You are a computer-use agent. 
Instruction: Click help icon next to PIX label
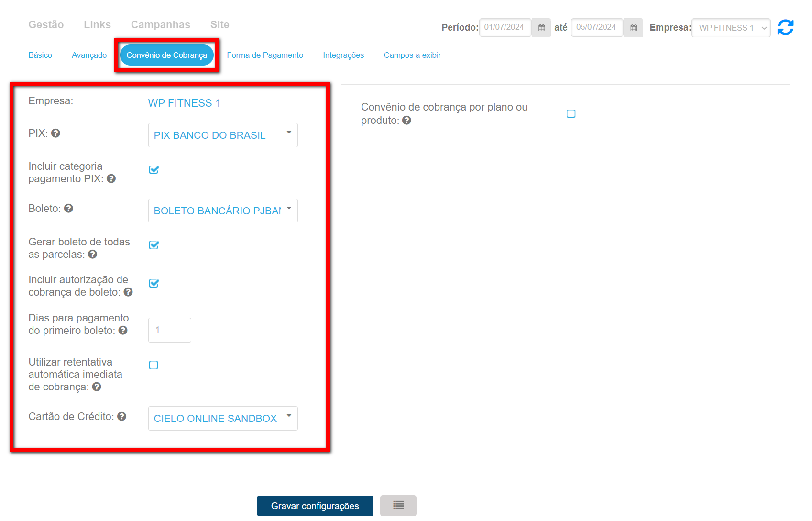tap(55, 133)
